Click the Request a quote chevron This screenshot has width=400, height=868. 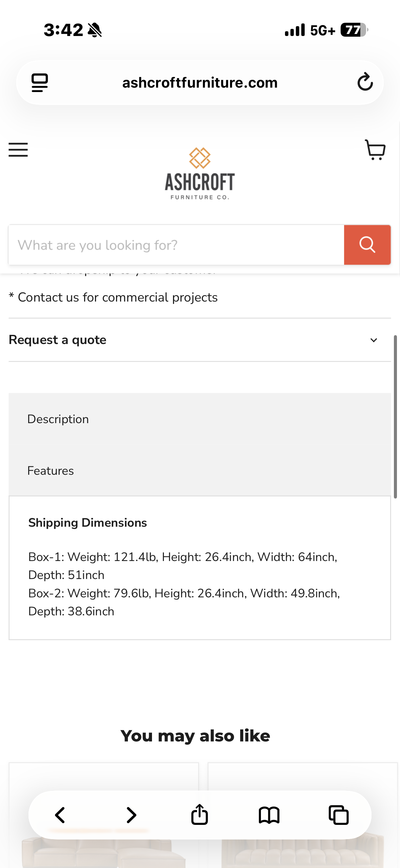[x=374, y=340]
